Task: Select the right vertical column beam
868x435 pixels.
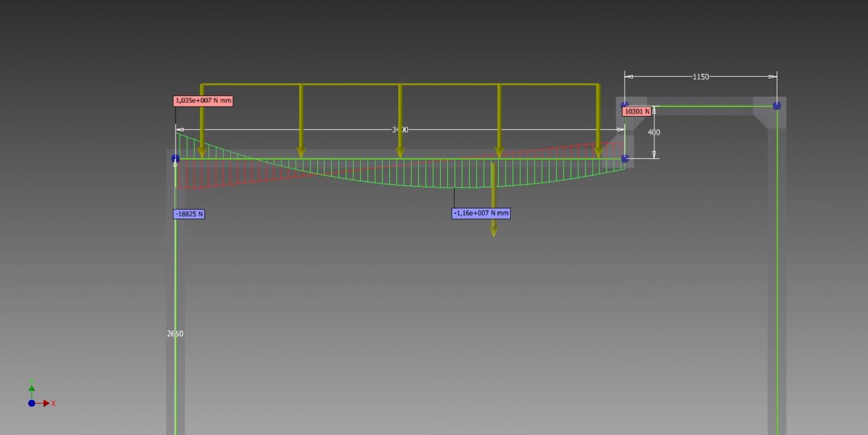Action: [777, 272]
